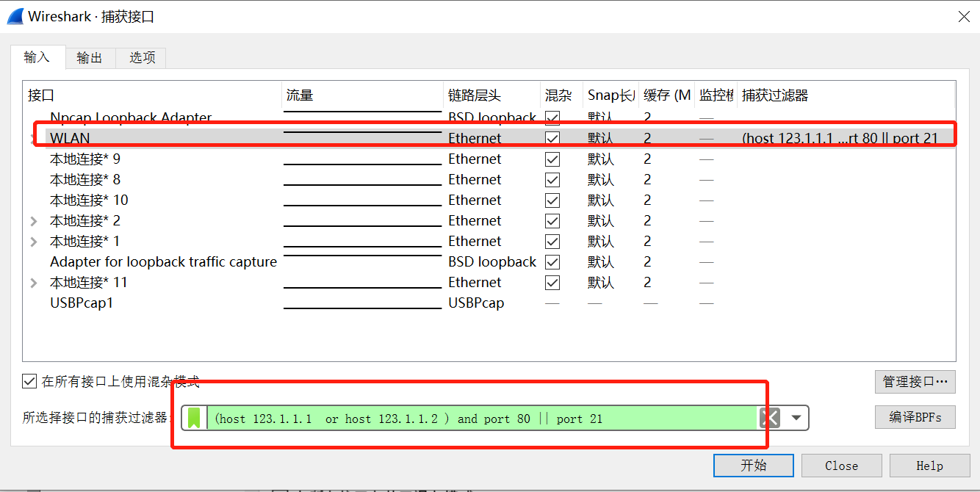Toggle promiscuous mode for 本地连接* 9
This screenshot has width=980, height=492.
552,159
